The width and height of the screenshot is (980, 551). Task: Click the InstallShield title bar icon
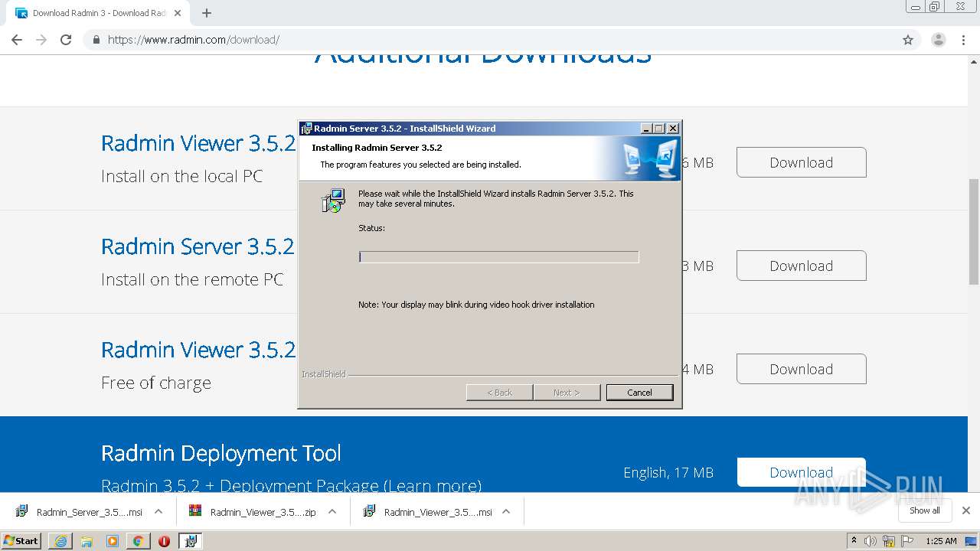click(306, 129)
